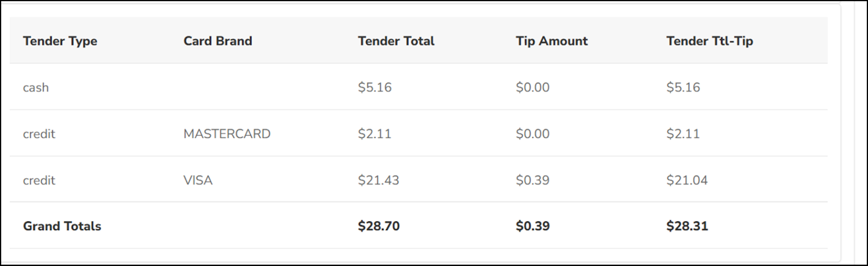This screenshot has height=266, width=868.
Task: Select the $28.31 grand Ttl-Tip total
Action: click(687, 226)
